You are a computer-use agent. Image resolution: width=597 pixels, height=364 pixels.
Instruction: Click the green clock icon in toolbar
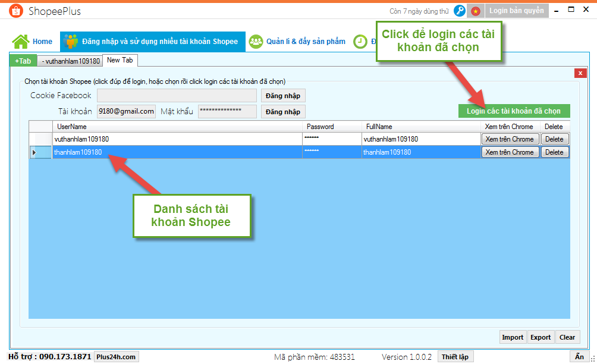point(360,42)
